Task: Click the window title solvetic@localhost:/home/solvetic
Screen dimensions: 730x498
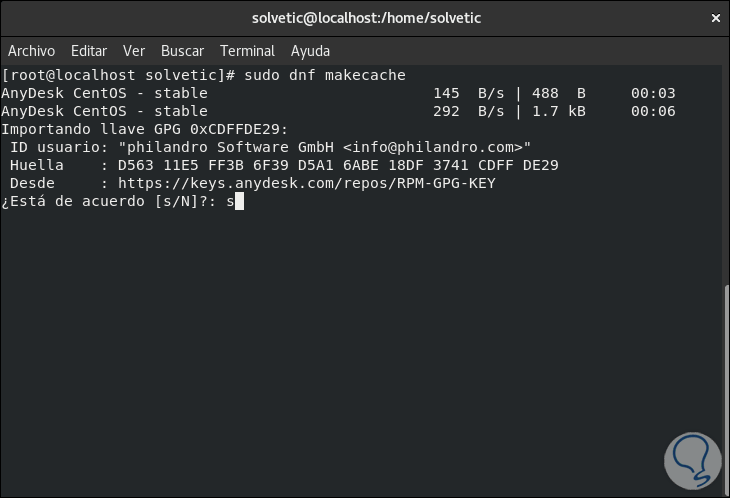Action: coord(364,18)
